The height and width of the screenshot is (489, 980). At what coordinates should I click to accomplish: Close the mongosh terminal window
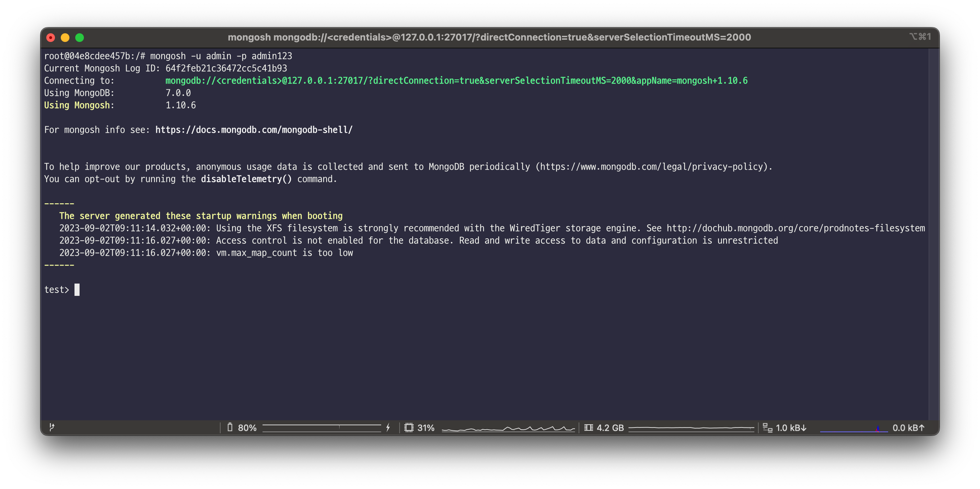51,37
